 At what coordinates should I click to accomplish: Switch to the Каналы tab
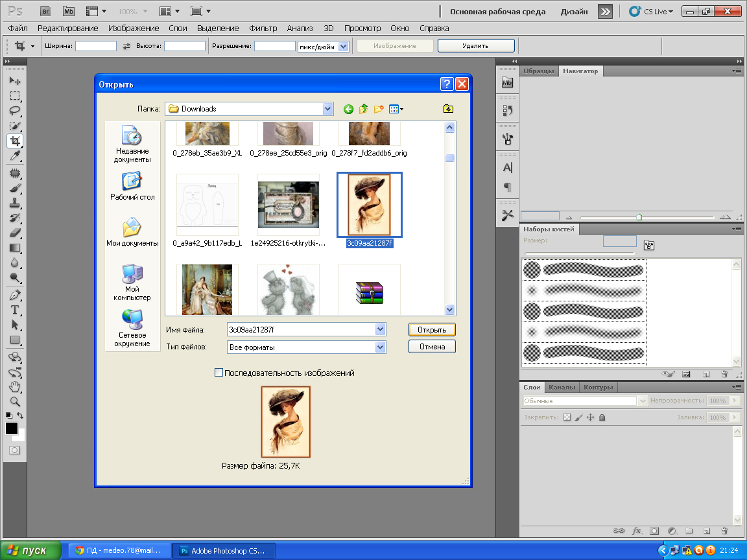pyautogui.click(x=562, y=387)
